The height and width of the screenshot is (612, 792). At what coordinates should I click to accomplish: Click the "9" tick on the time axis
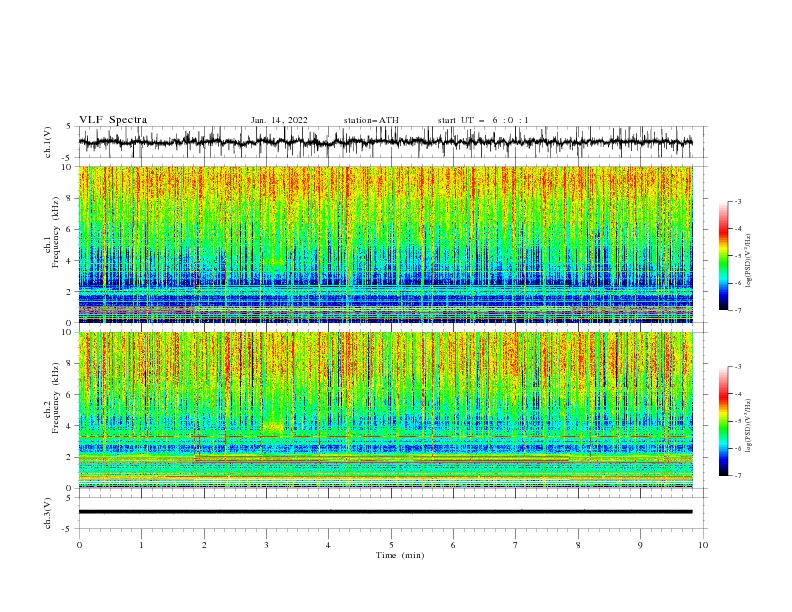pos(640,545)
